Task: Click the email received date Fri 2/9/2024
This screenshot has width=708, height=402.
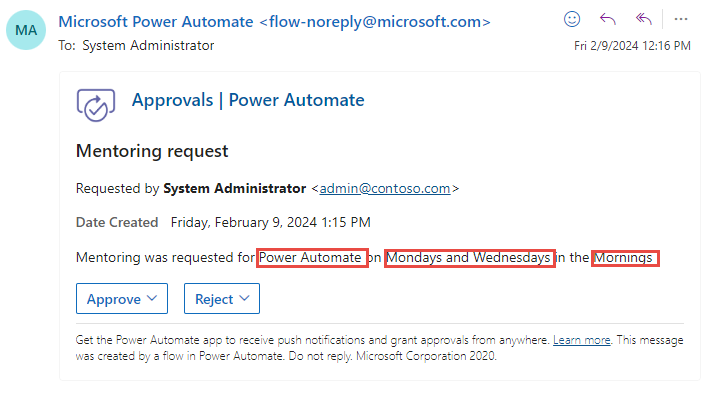Action: pos(606,46)
